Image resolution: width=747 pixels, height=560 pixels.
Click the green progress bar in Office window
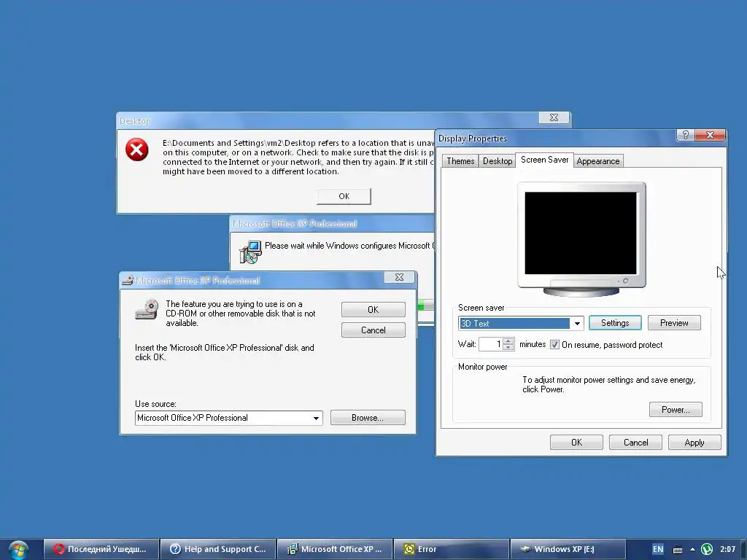coord(425,306)
